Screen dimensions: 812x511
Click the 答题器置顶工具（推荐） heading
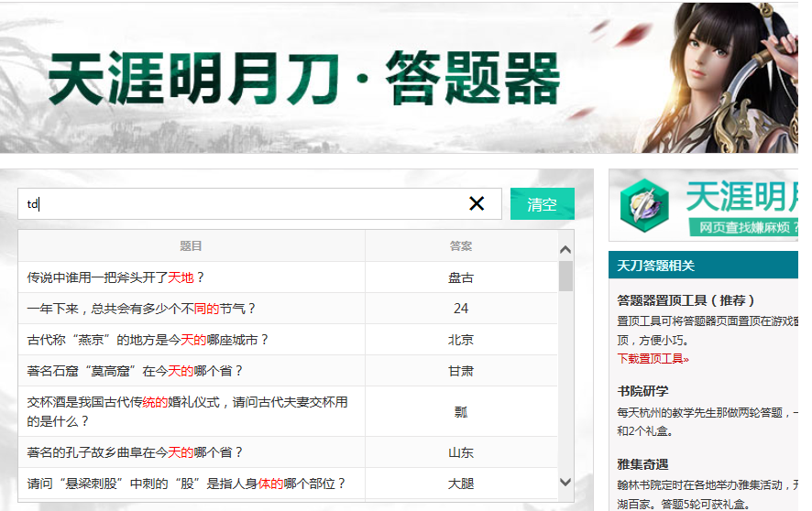coord(686,300)
